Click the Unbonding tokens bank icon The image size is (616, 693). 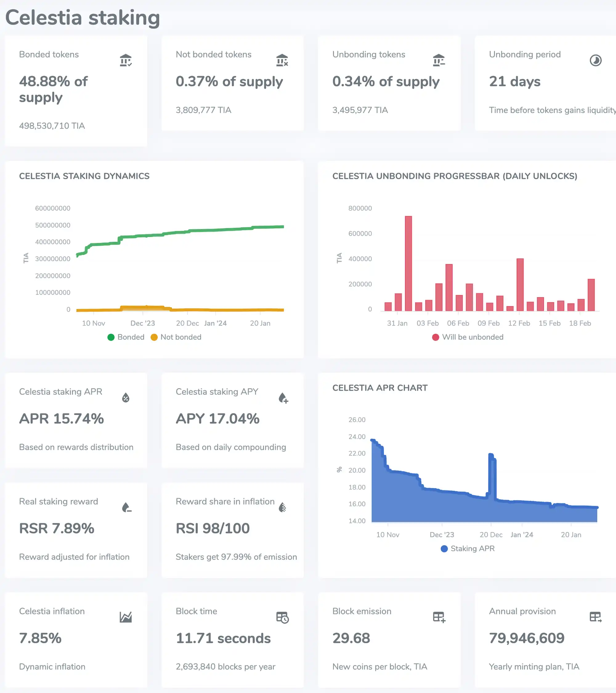pos(439,60)
